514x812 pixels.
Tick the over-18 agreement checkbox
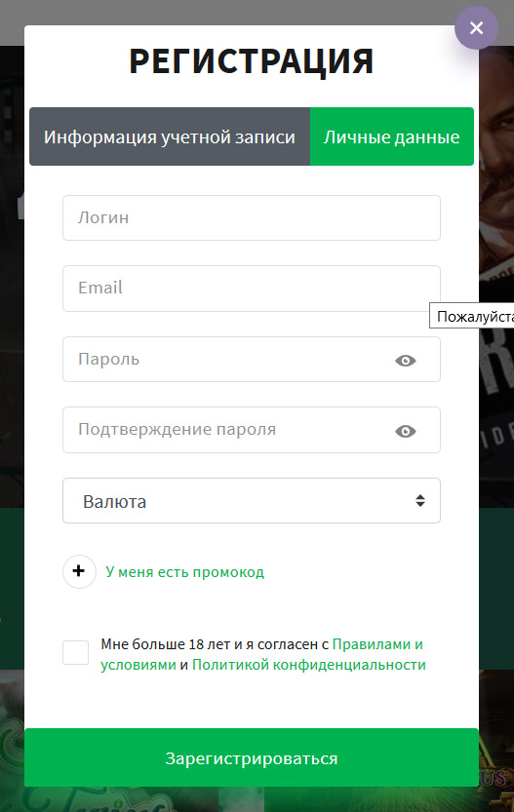[x=76, y=652]
